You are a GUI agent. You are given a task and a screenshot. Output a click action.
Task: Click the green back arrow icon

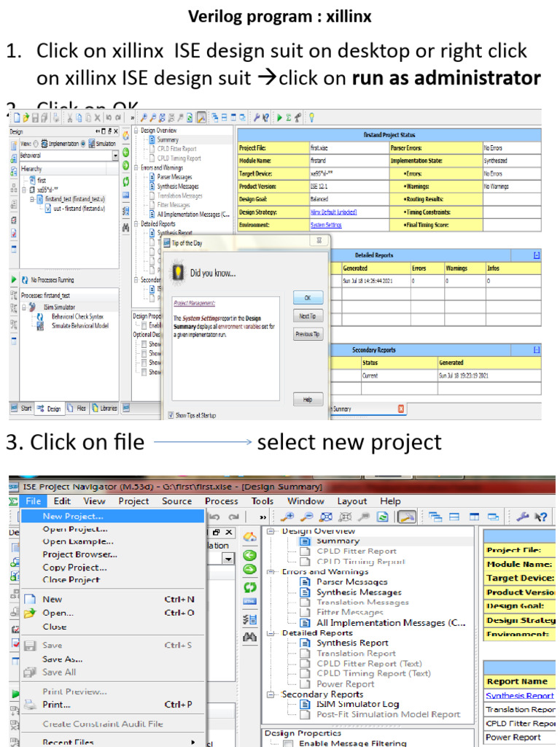point(249,555)
